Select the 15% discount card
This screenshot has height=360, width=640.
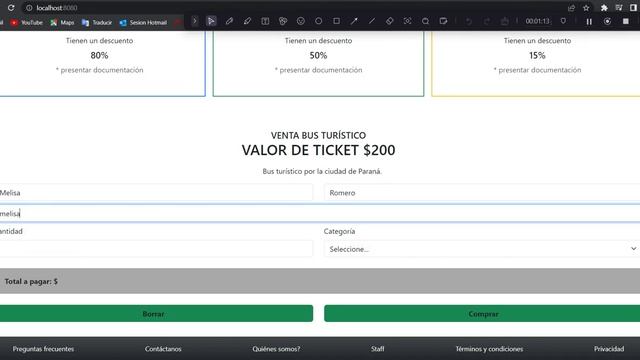(537, 64)
